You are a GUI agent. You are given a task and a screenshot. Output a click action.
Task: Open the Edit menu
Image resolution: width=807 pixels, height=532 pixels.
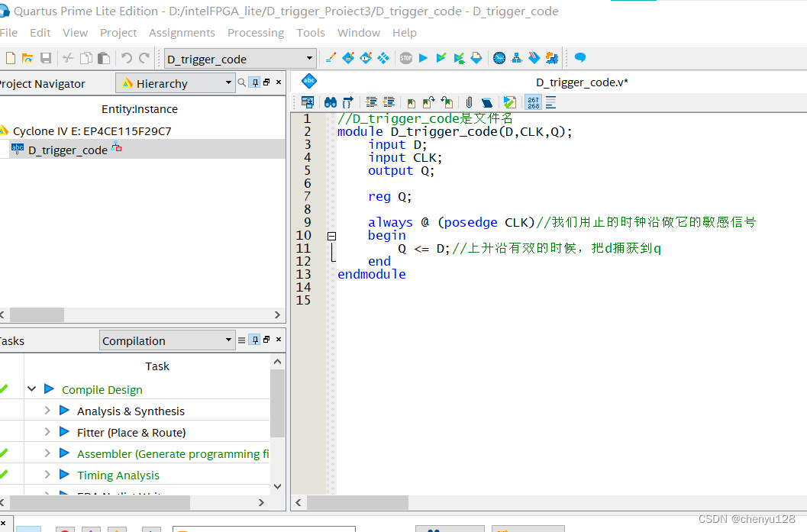(x=40, y=33)
